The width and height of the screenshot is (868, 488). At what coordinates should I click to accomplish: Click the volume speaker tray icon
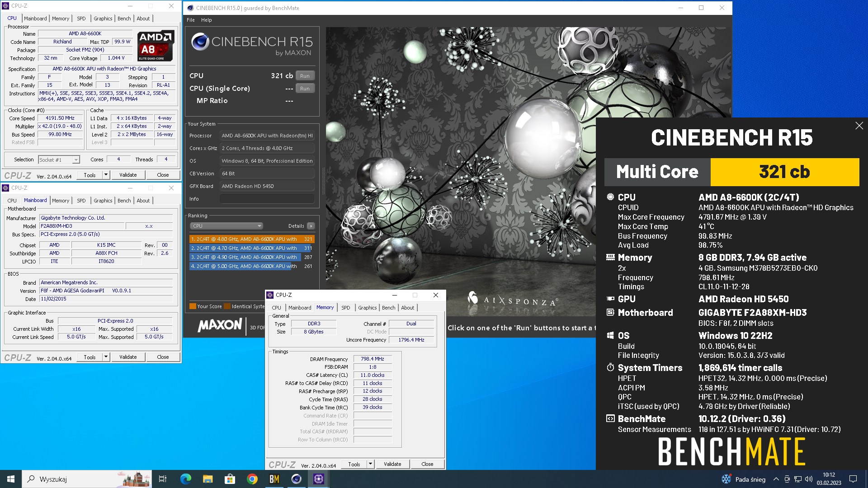pos(808,479)
